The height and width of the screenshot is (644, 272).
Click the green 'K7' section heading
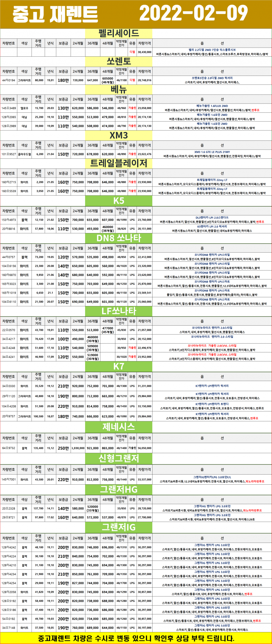click(x=119, y=366)
